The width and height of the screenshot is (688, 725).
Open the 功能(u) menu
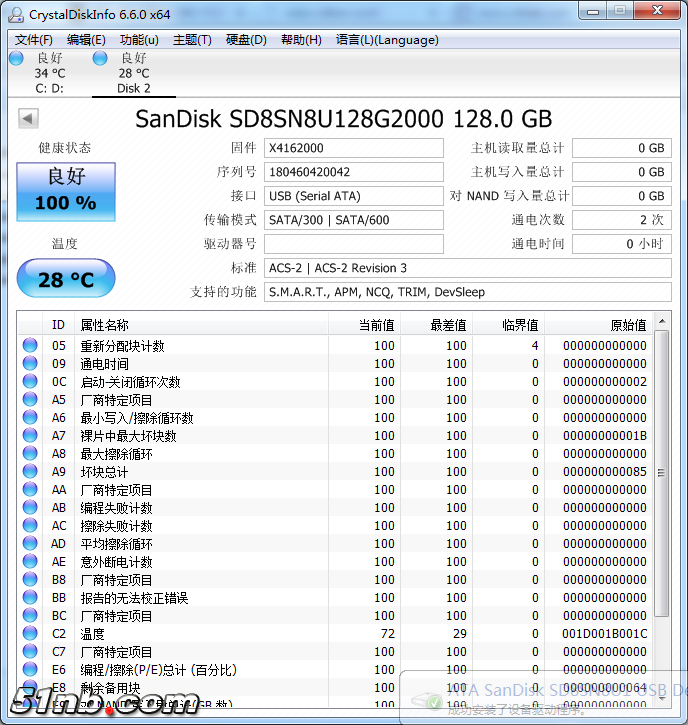coord(139,40)
